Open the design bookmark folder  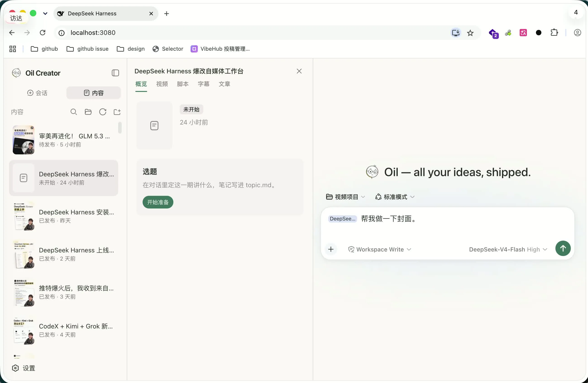click(x=130, y=49)
